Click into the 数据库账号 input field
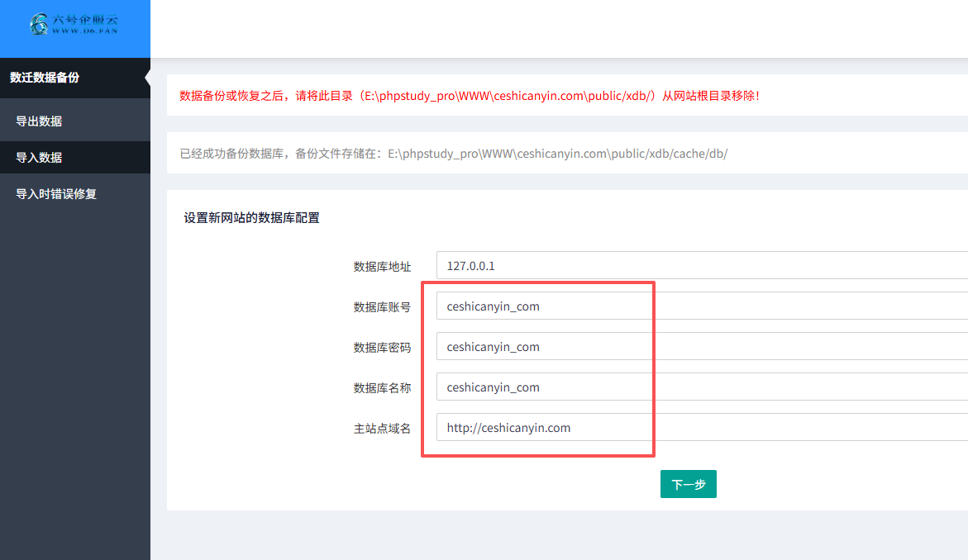 pyautogui.click(x=701, y=306)
